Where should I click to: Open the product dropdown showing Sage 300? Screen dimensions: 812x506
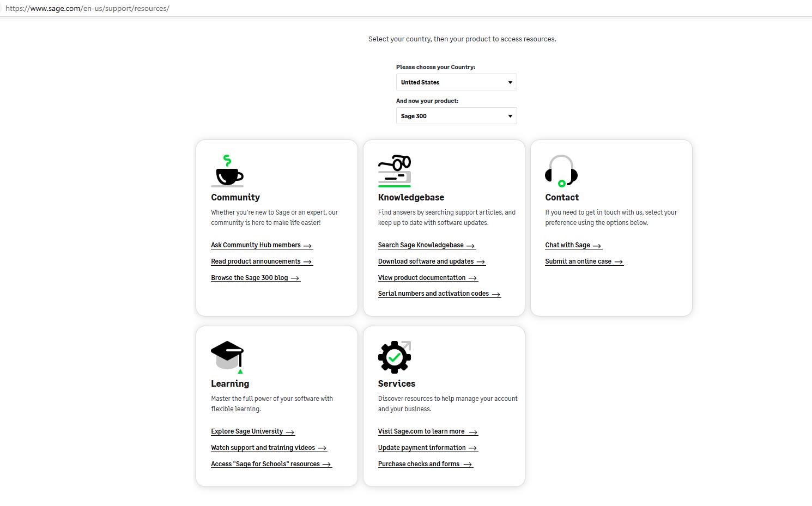[456, 116]
